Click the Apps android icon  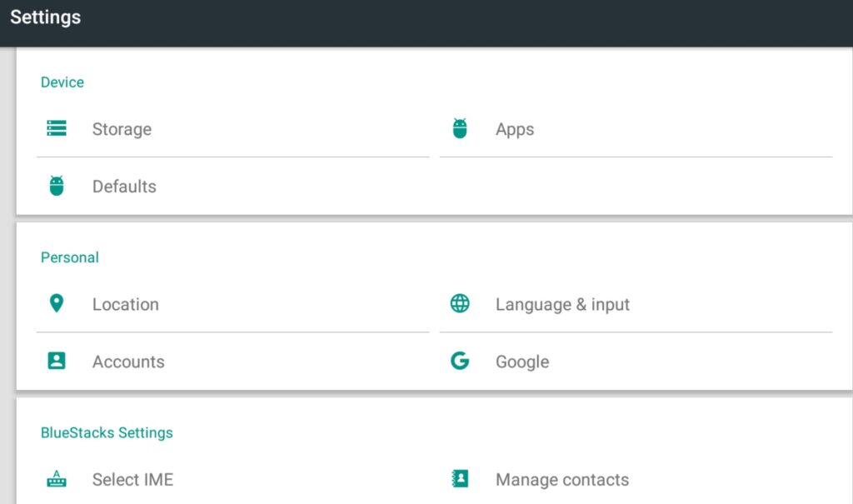pos(460,128)
